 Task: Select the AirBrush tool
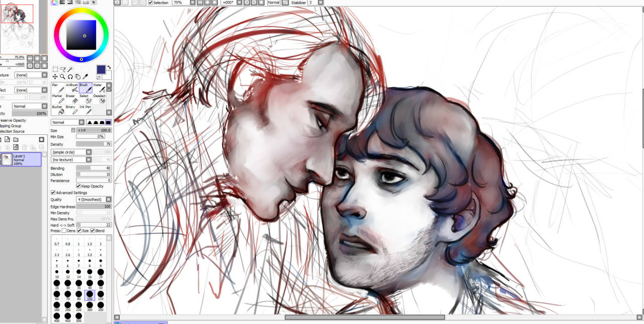pos(72,88)
